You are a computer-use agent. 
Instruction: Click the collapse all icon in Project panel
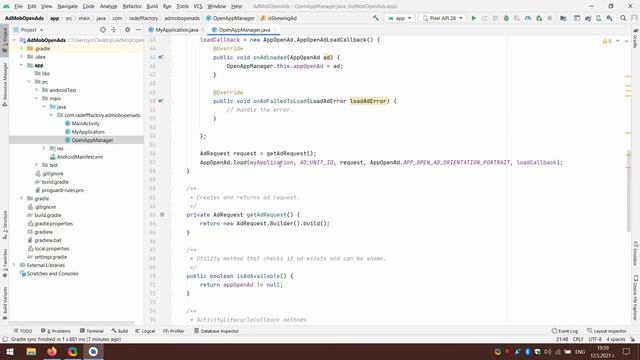pos(114,30)
